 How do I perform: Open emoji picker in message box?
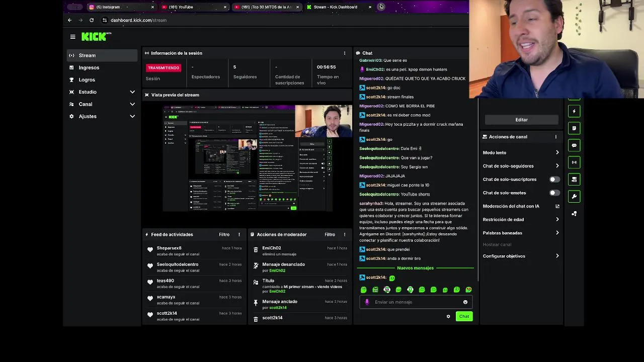[465, 302]
